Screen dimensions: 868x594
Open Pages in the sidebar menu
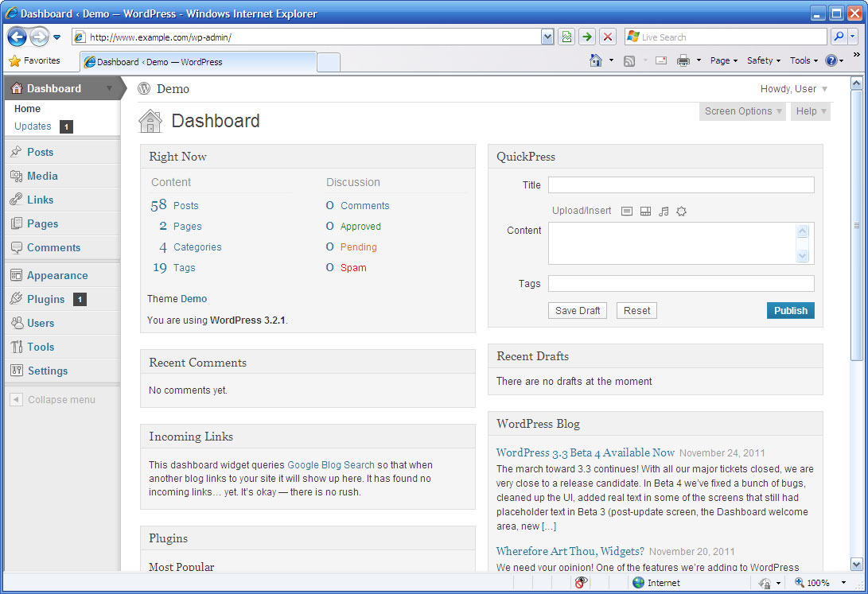pos(43,223)
